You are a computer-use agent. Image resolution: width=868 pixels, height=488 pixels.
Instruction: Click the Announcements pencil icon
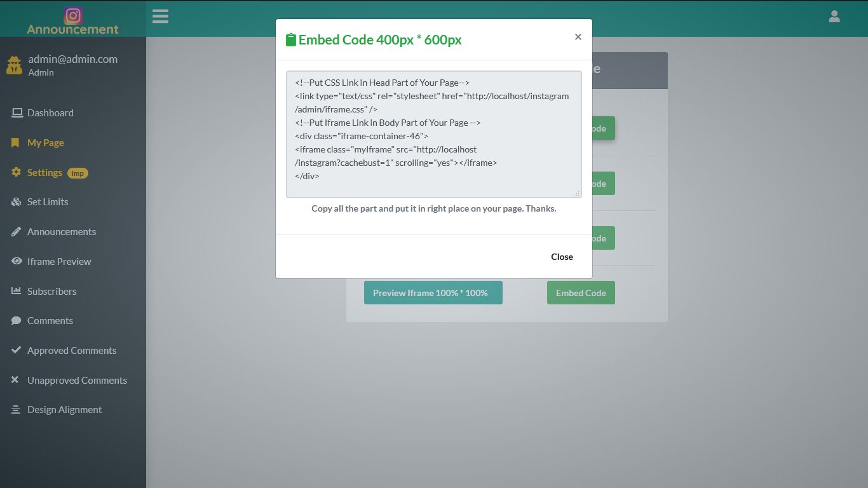coord(15,231)
